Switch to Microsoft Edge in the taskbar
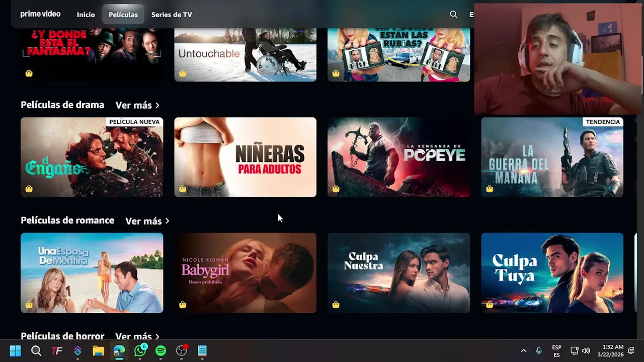This screenshot has height=362, width=644. (x=119, y=350)
